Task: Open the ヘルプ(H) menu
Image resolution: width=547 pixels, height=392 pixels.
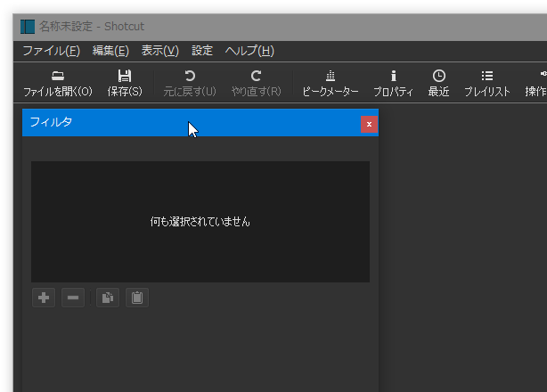Action: pos(249,51)
